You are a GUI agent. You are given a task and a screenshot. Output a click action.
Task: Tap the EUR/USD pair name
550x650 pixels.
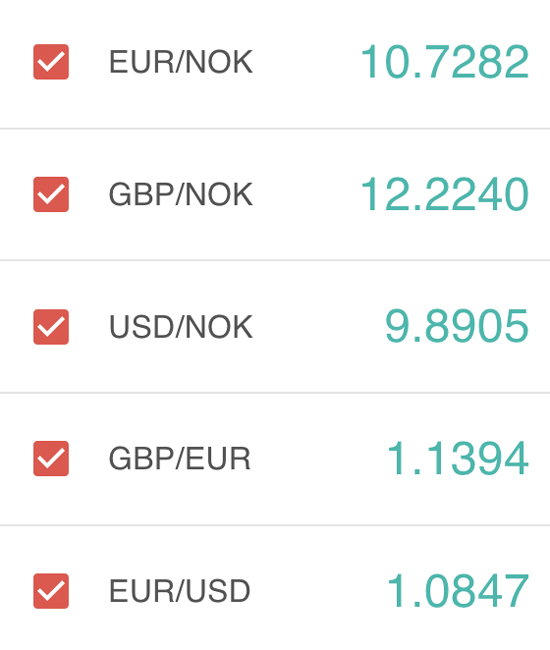click(x=180, y=591)
